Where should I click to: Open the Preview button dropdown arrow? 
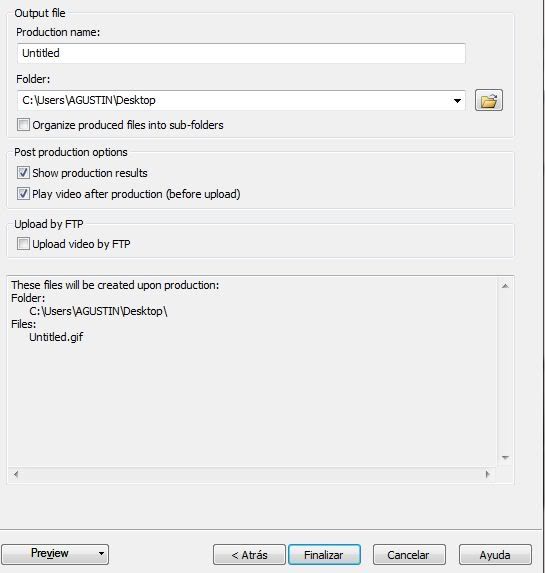tap(101, 554)
